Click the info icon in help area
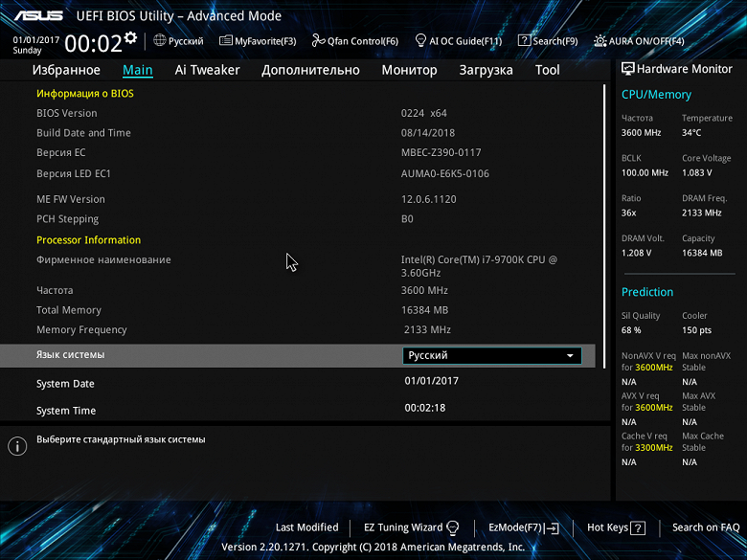 coord(17,446)
